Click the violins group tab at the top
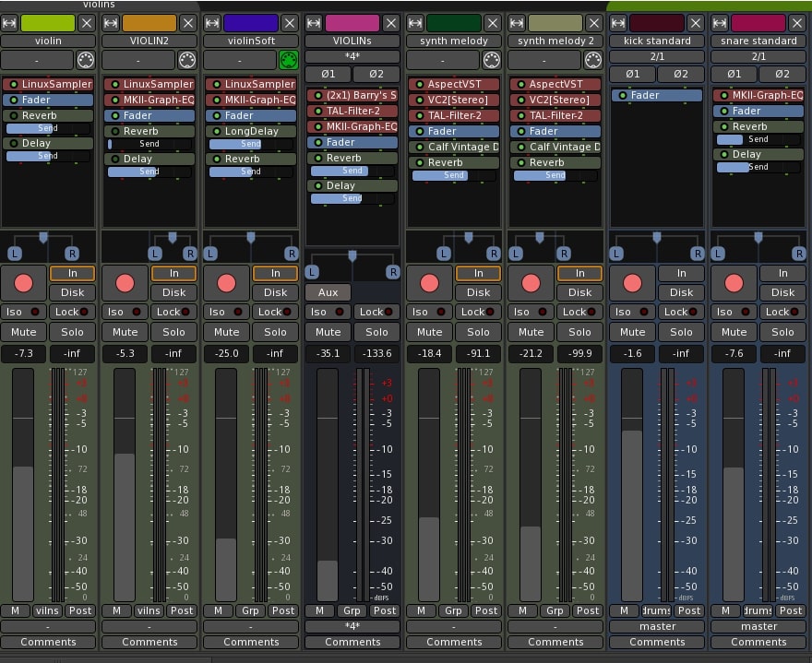812x663 pixels. coord(99,5)
